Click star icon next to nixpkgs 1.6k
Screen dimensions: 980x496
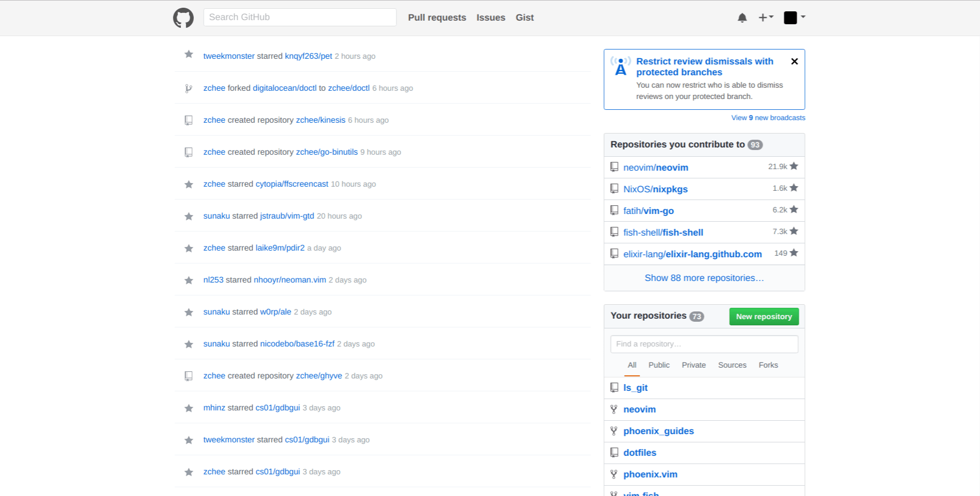793,188
